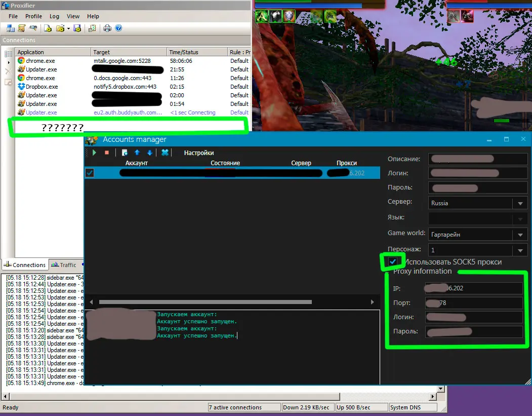Expand the Сервер dropdown showing Russia
Viewport: 532px width, 416px height.
(519, 204)
